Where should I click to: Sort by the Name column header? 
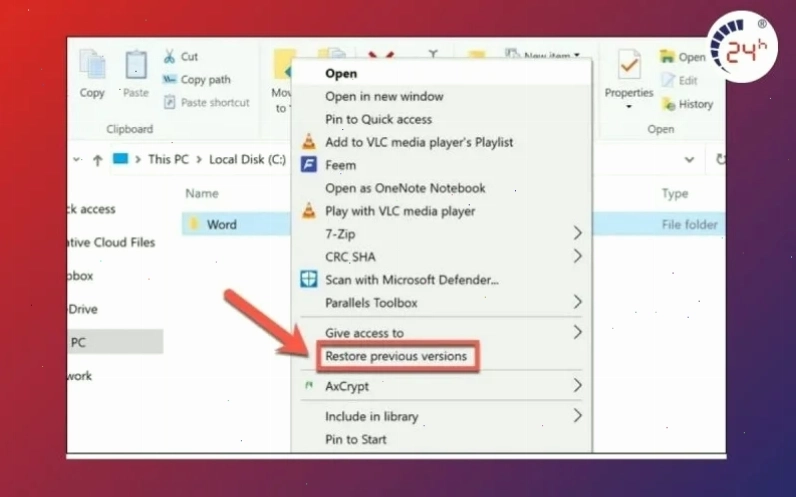pos(202,193)
